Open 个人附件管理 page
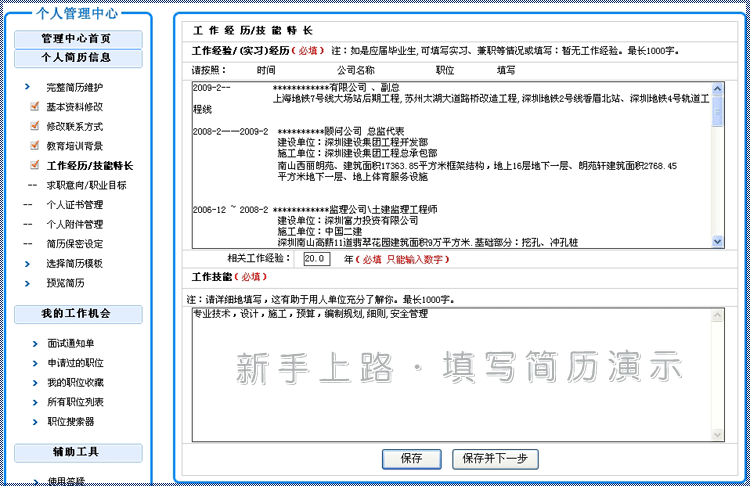The width and height of the screenshot is (750, 486). coord(75,224)
